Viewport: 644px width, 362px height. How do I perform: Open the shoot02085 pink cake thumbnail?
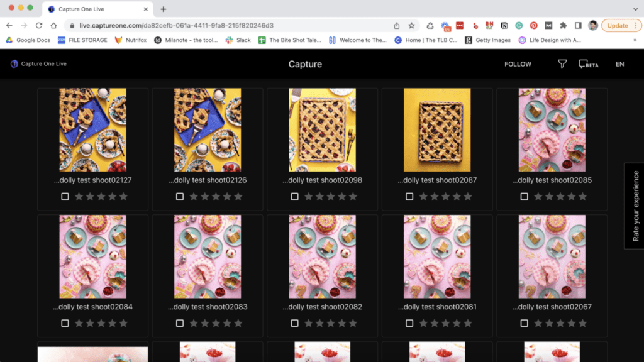[552, 129]
